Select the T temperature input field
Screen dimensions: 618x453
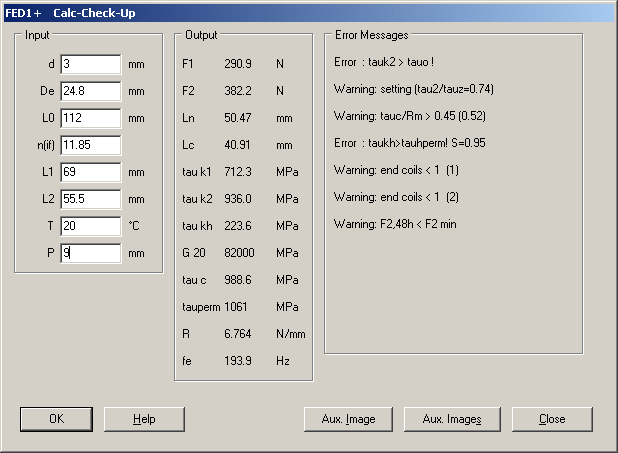[x=90, y=226]
